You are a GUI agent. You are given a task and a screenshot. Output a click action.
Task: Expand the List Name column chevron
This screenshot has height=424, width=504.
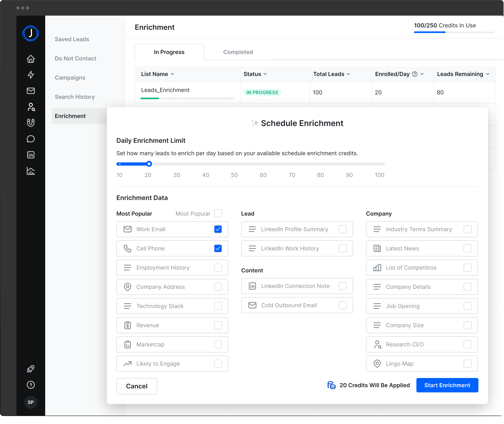(172, 74)
